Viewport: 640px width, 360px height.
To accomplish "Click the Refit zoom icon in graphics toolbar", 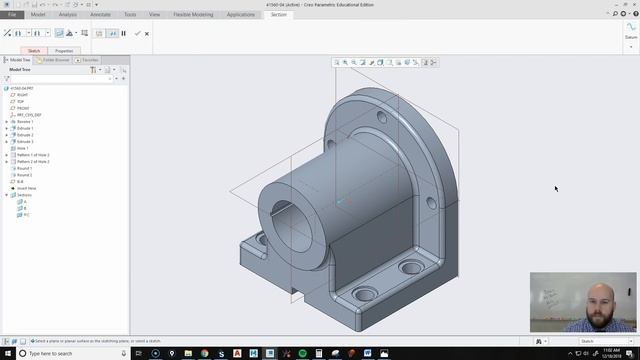I will click(337, 62).
